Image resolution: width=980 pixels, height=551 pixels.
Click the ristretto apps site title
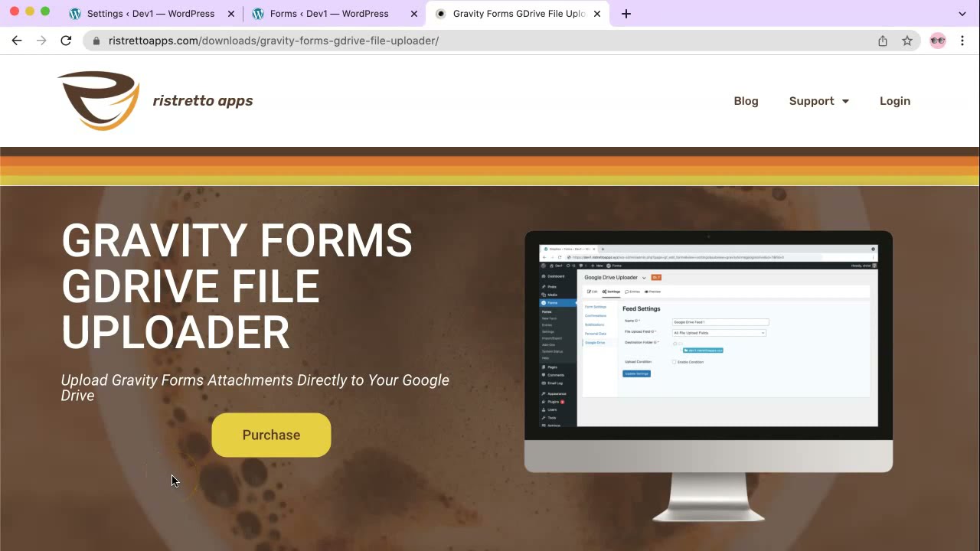(203, 101)
